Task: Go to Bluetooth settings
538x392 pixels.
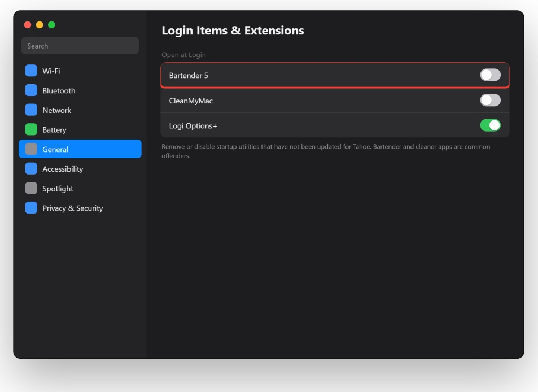Action: [80, 90]
